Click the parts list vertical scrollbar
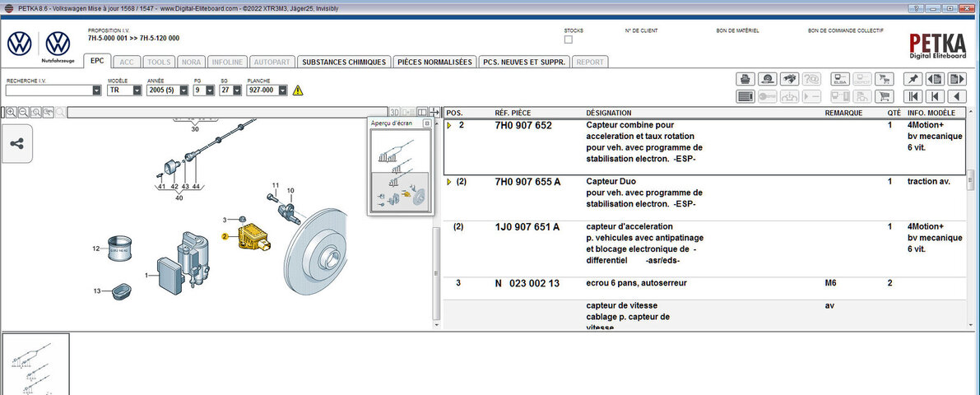Image resolution: width=980 pixels, height=395 pixels. click(970, 181)
